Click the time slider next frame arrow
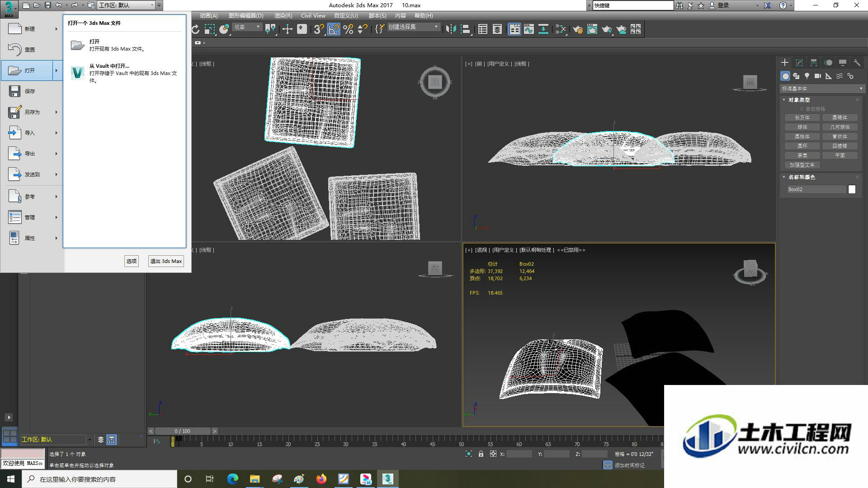The width and height of the screenshot is (868, 488). pyautogui.click(x=215, y=431)
